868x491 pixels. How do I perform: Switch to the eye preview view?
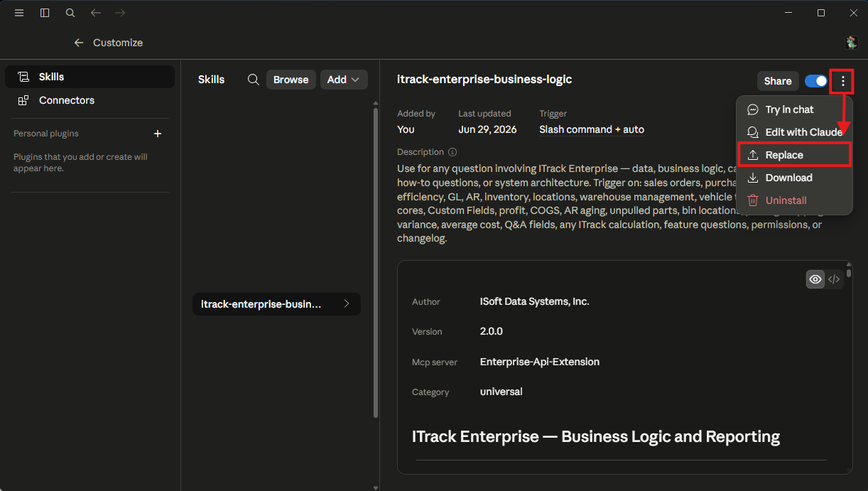tap(815, 279)
